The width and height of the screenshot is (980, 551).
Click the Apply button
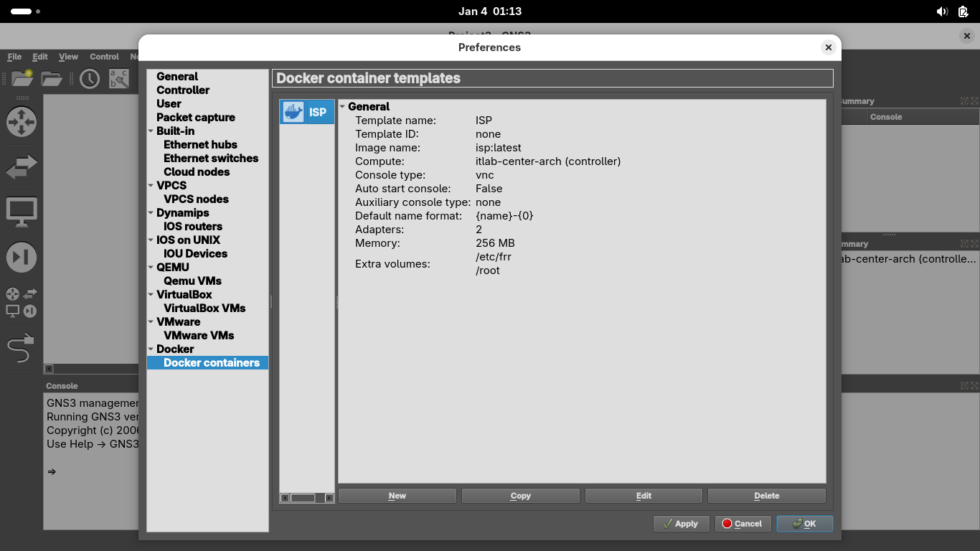coord(681,524)
